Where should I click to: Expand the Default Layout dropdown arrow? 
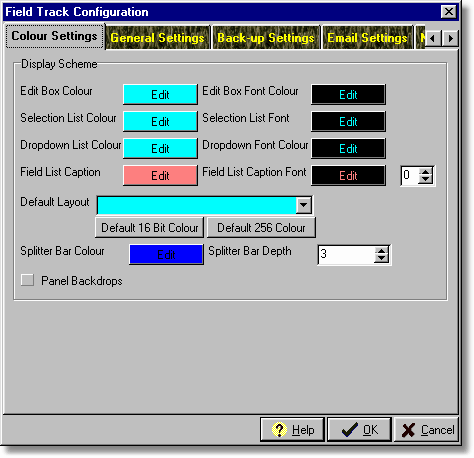pyautogui.click(x=303, y=205)
